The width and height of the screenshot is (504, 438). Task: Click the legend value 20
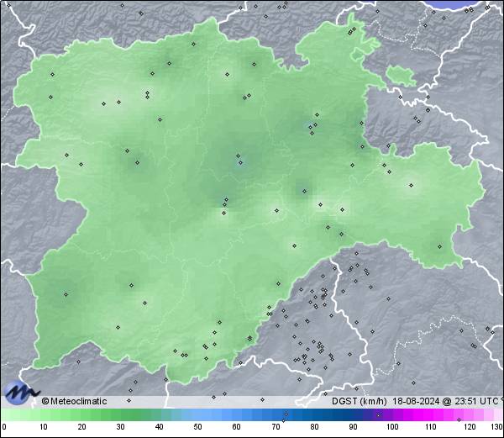82,427
